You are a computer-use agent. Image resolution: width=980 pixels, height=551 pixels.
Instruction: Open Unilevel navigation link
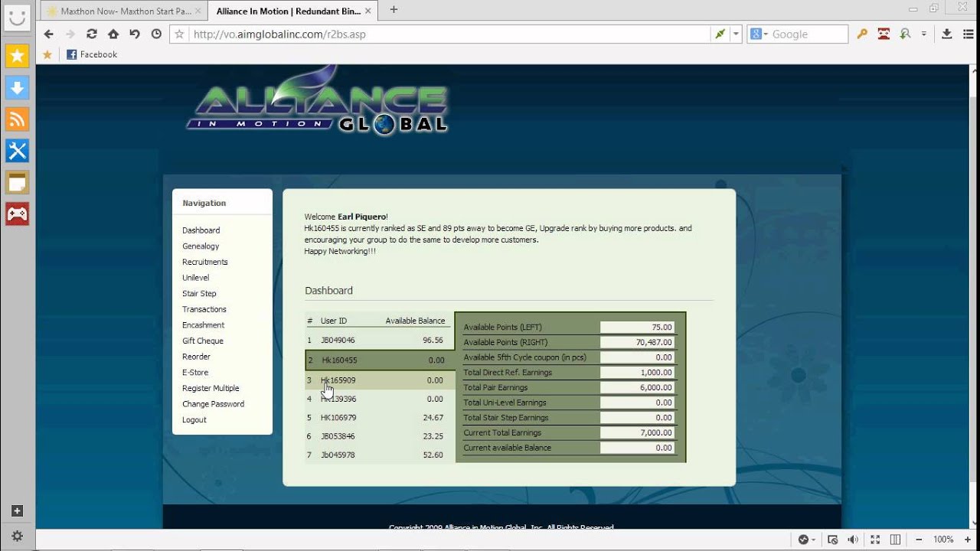coord(195,278)
